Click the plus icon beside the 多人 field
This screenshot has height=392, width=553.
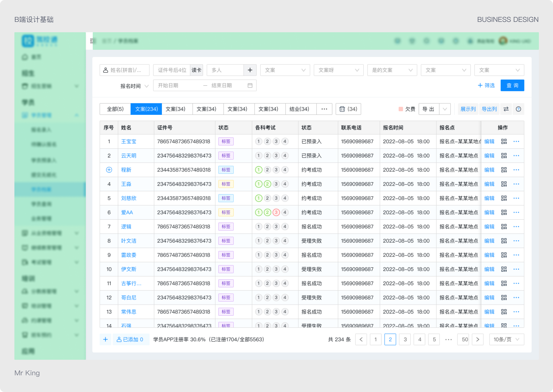click(250, 70)
